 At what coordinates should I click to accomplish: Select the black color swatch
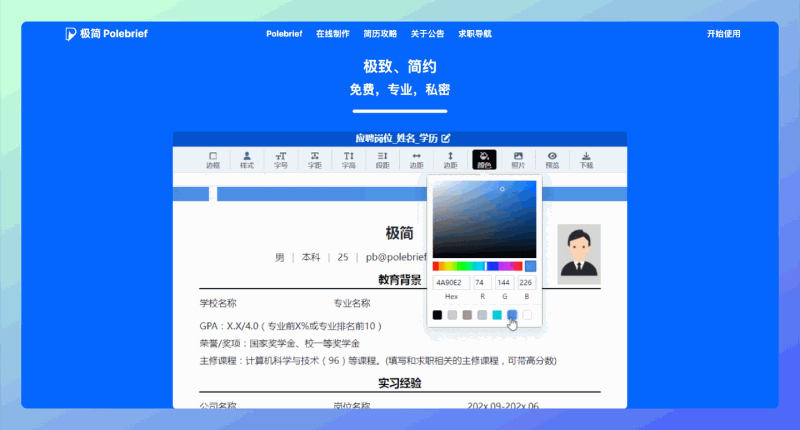point(437,315)
